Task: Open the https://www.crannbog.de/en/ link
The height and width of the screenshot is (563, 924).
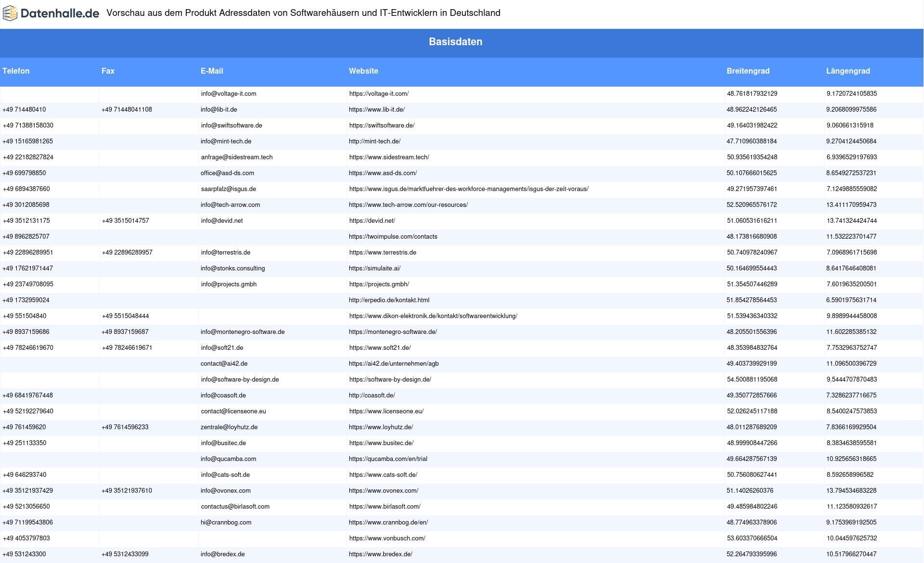Action: pyautogui.click(x=388, y=523)
